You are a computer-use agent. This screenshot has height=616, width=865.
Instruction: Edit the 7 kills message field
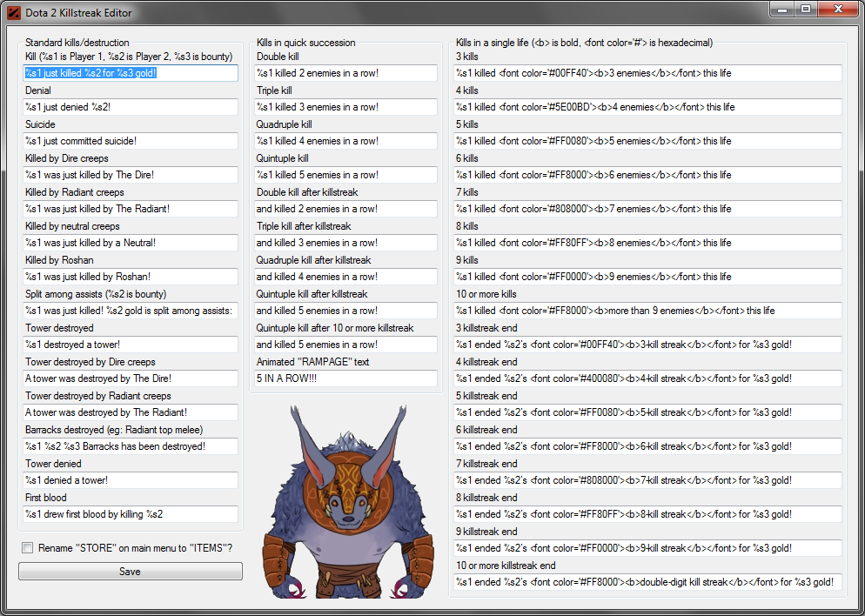click(x=648, y=209)
